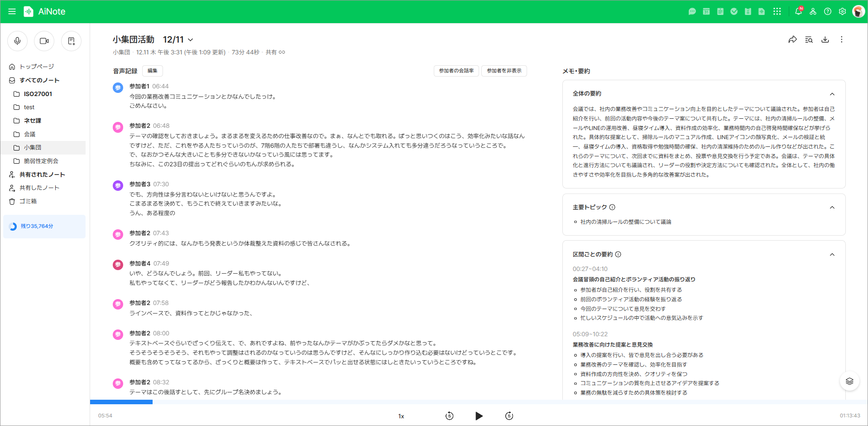This screenshot has width=868, height=426.
Task: Download the note using download icon
Action: 825,40
